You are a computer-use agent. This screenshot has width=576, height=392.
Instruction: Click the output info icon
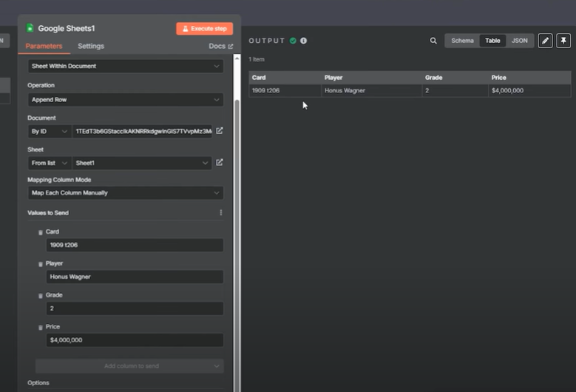click(303, 41)
